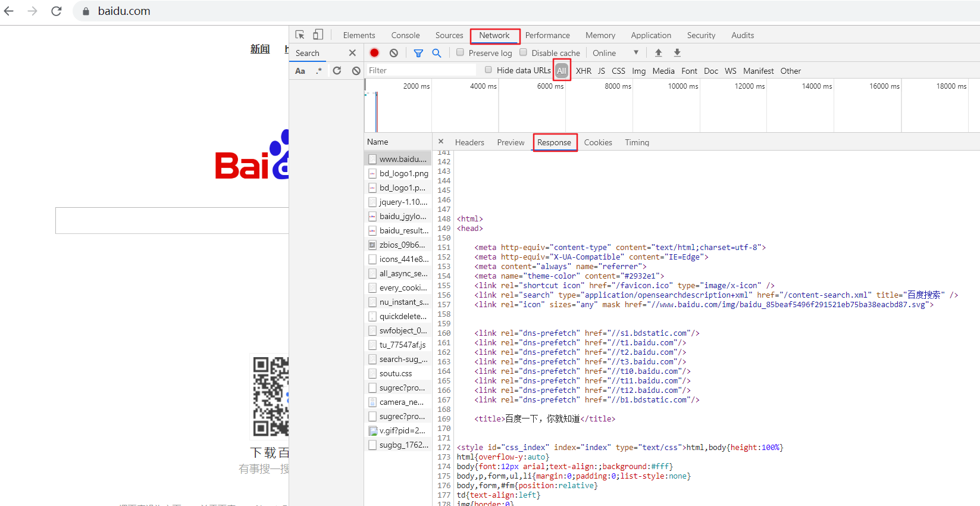Close the request details pane
The width and height of the screenshot is (980, 506).
[x=441, y=142]
